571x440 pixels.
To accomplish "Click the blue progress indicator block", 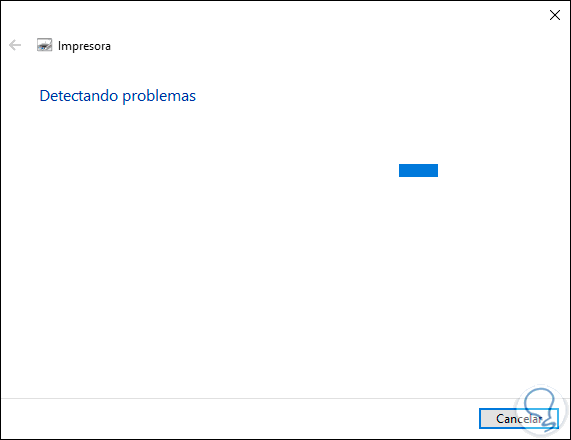I will pos(418,170).
